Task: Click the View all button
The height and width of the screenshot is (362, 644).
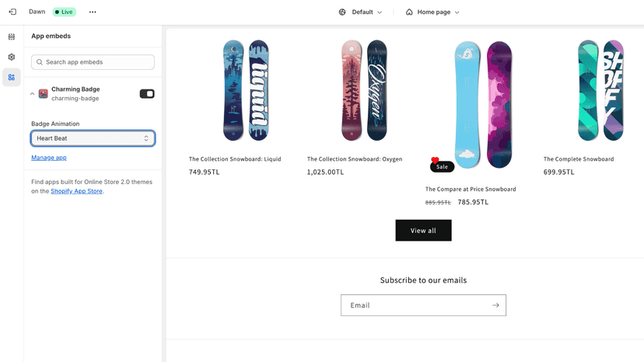Action: coord(423,230)
